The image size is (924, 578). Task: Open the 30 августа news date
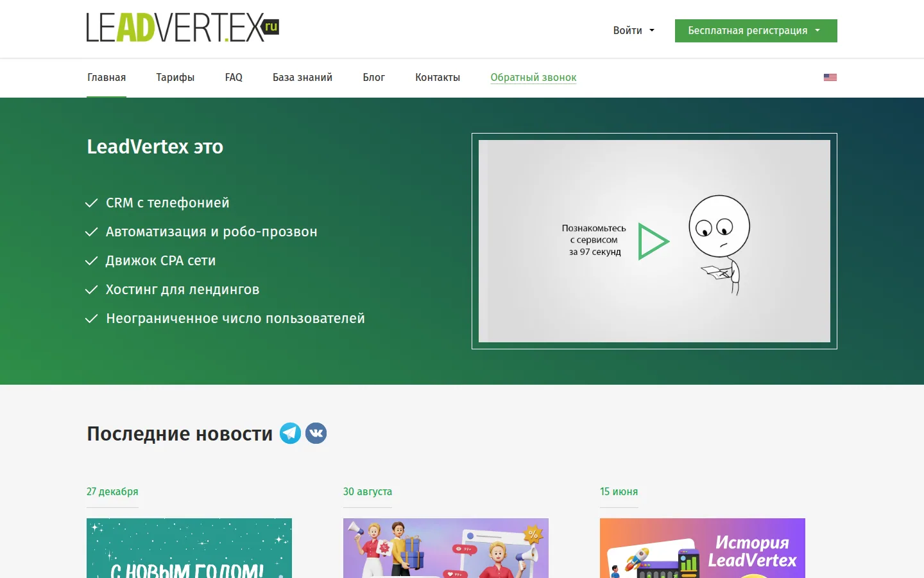(x=368, y=491)
